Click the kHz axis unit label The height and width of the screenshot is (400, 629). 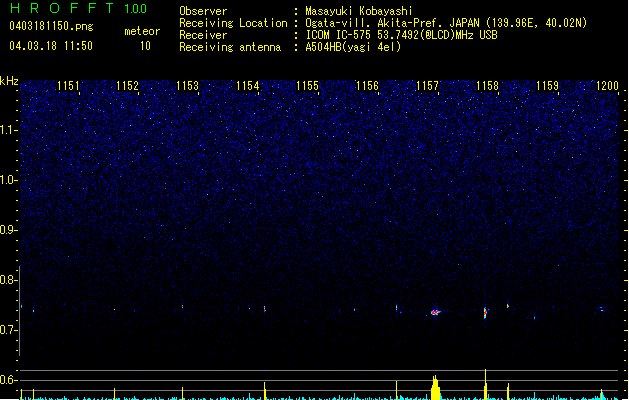9,81
